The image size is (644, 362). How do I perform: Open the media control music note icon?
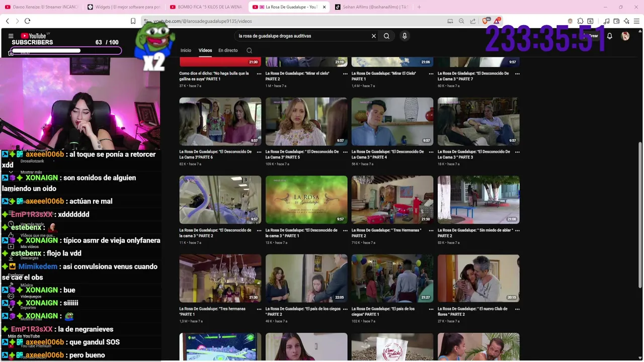pyautogui.click(x=606, y=21)
